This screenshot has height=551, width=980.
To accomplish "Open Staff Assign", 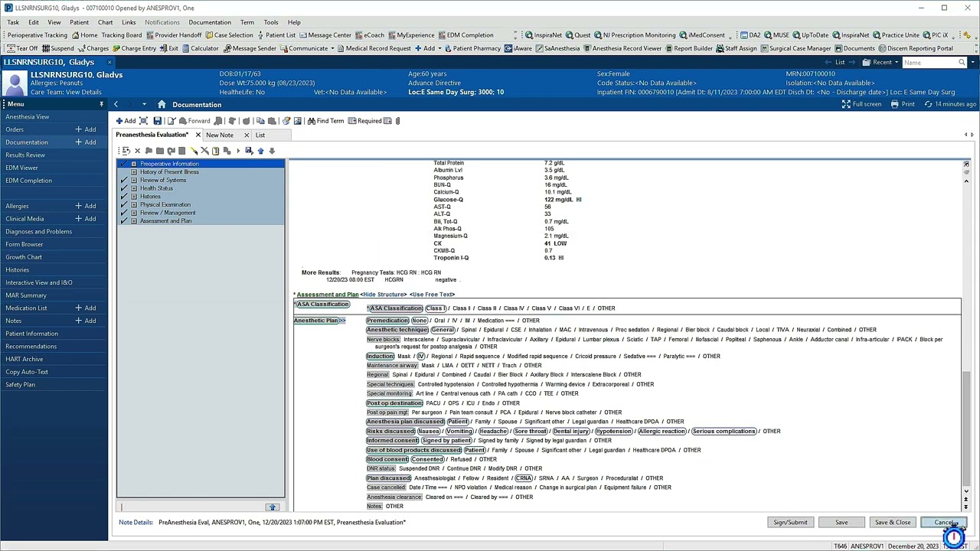I will point(736,48).
